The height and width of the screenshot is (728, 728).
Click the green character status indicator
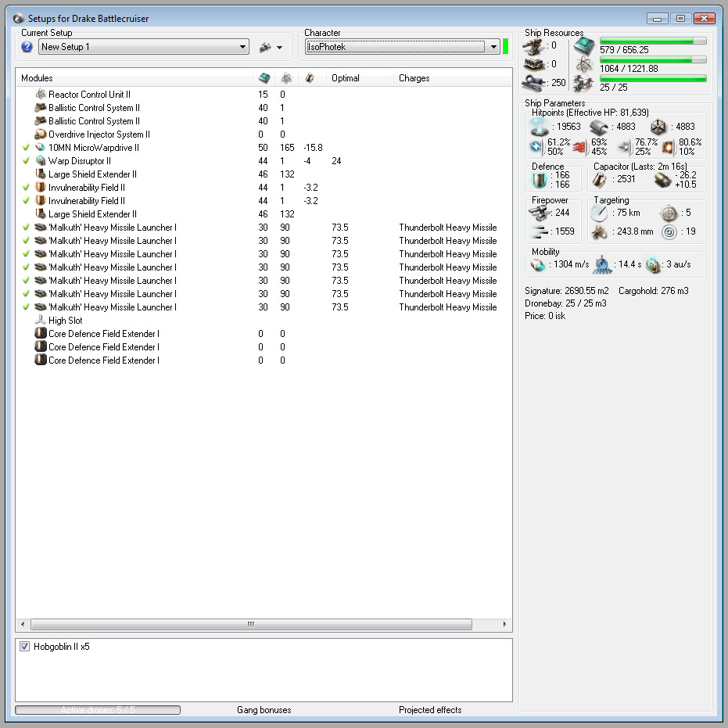click(x=506, y=47)
